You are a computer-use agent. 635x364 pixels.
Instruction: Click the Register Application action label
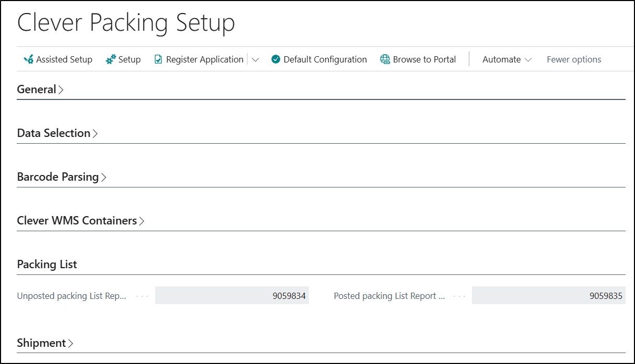tap(205, 59)
